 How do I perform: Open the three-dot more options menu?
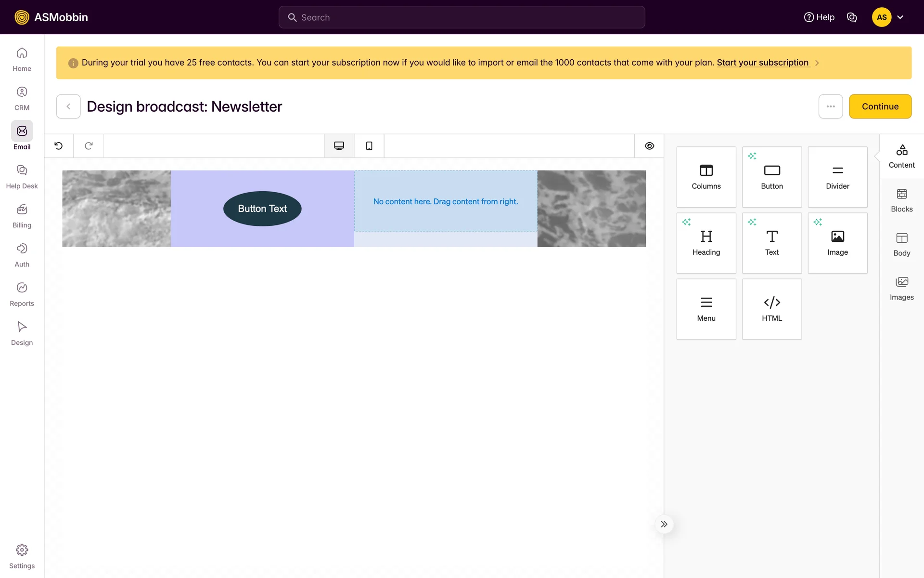(831, 106)
